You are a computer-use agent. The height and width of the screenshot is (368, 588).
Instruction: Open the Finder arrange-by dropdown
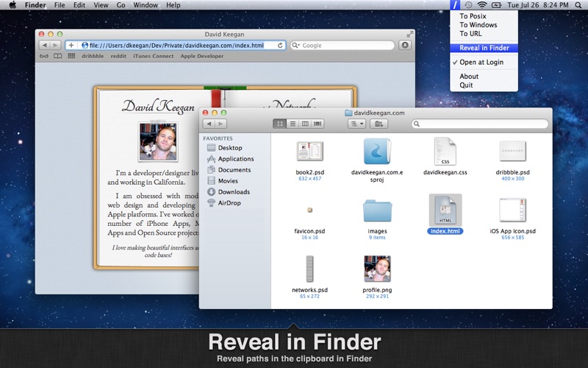(x=356, y=124)
